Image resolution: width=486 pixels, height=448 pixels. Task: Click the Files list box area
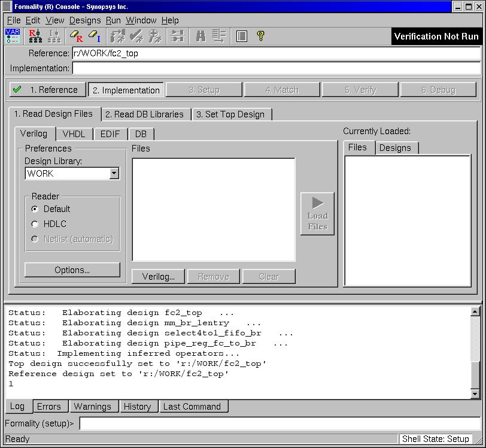point(214,210)
